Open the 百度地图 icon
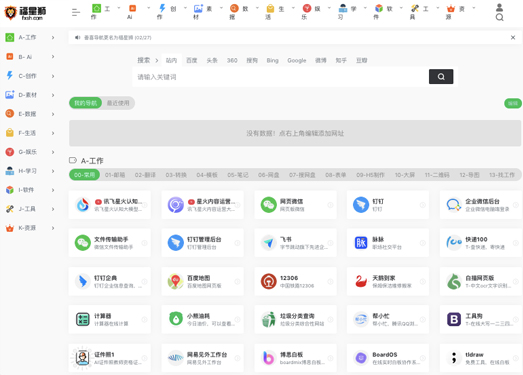 [175, 282]
